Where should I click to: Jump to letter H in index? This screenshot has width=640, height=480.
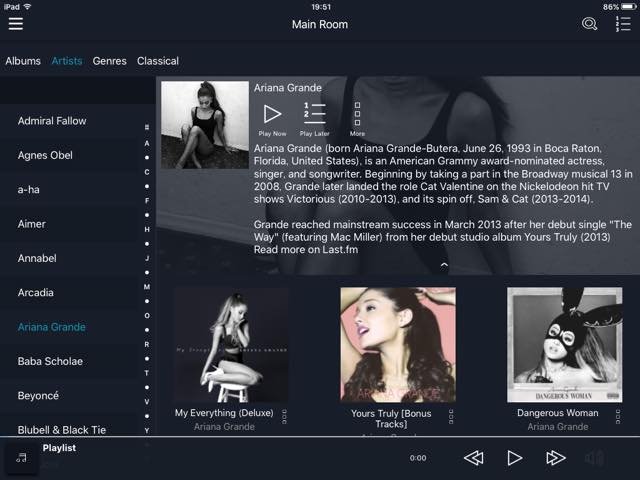tap(147, 229)
